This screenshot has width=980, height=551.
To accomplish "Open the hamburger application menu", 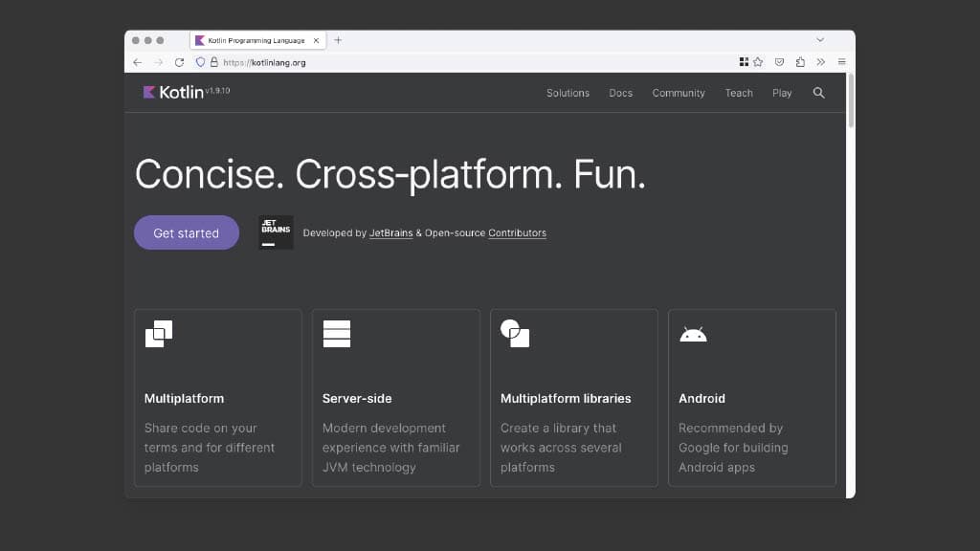I will [x=842, y=62].
